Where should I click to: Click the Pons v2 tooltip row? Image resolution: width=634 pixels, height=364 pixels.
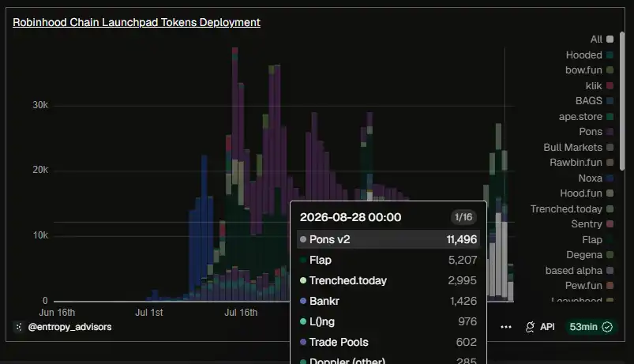tap(388, 239)
